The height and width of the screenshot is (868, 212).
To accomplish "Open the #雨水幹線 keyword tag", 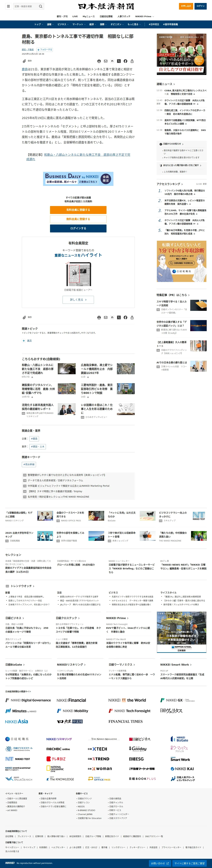I will point(29,464).
